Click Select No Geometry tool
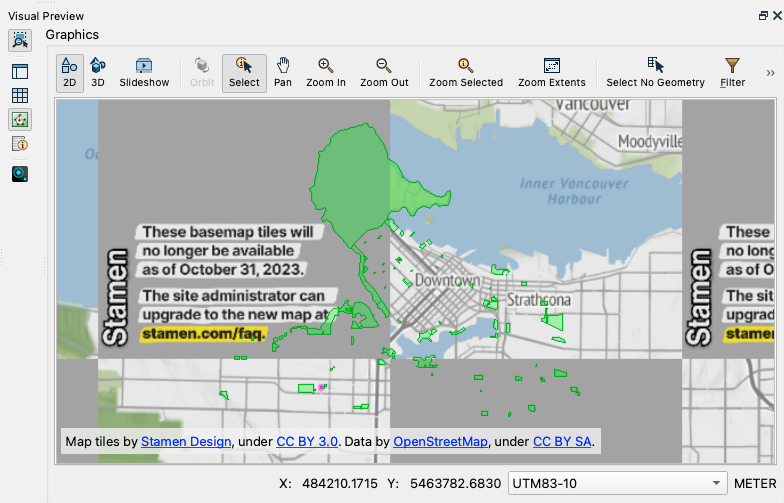The width and height of the screenshot is (784, 503). coord(655,73)
